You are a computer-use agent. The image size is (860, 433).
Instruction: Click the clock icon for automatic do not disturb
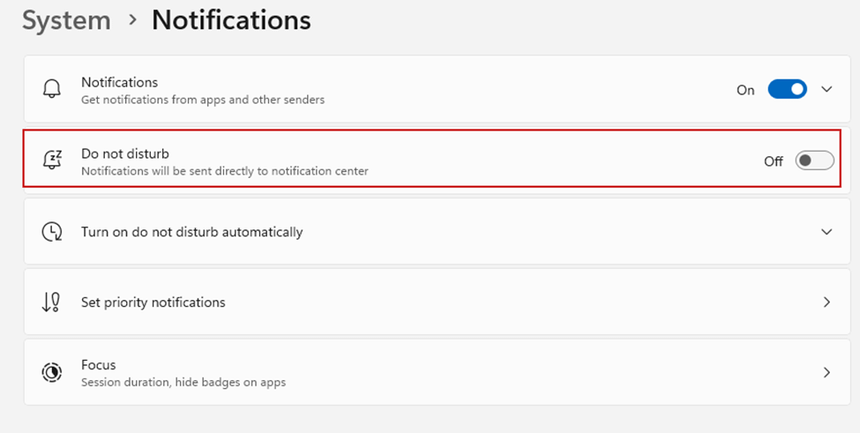click(52, 232)
